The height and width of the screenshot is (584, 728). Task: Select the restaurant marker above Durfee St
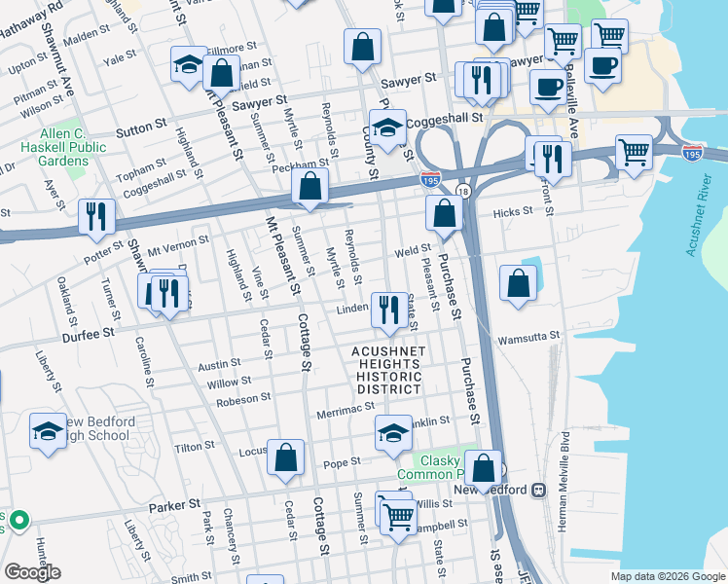click(x=169, y=296)
